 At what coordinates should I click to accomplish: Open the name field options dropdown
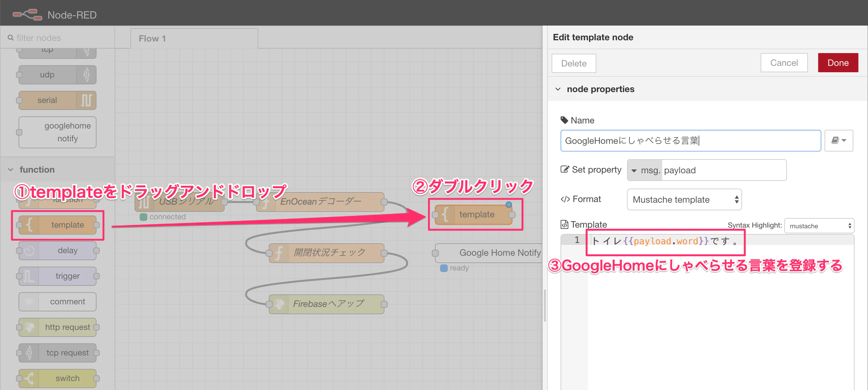pyautogui.click(x=839, y=141)
